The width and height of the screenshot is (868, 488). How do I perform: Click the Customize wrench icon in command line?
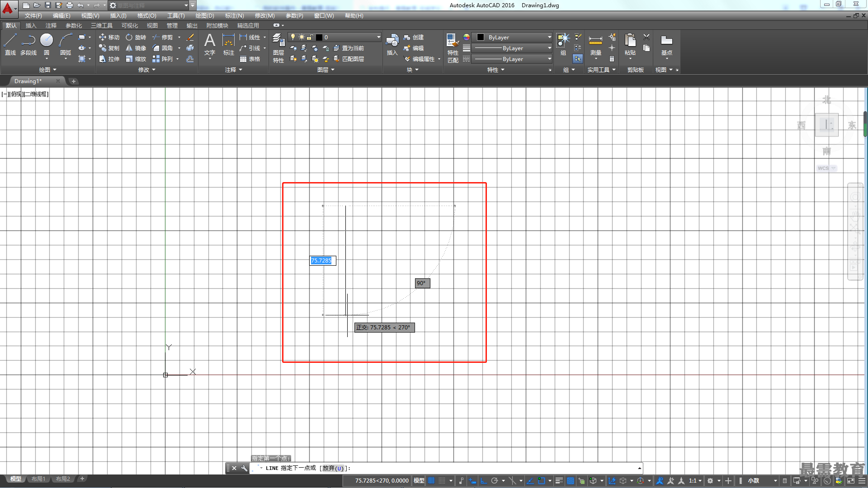244,468
